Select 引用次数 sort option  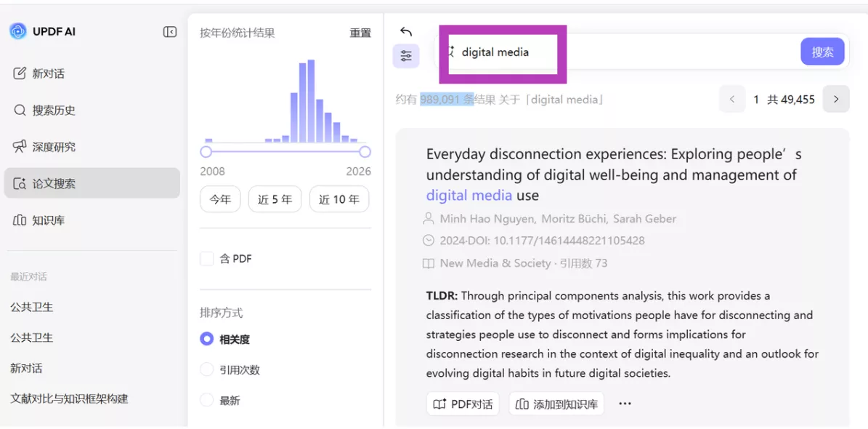pyautogui.click(x=207, y=370)
